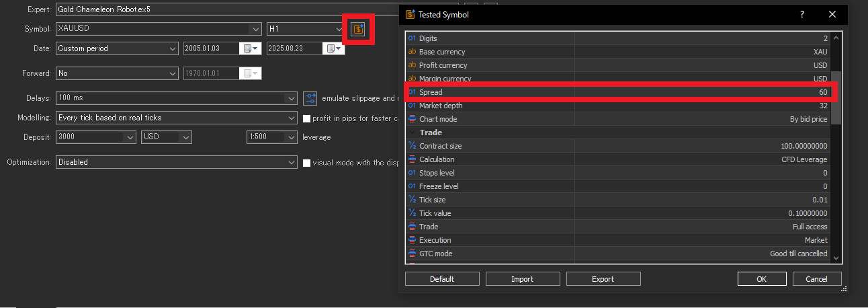
Task: Select the Trade value Full access
Action: (810, 227)
